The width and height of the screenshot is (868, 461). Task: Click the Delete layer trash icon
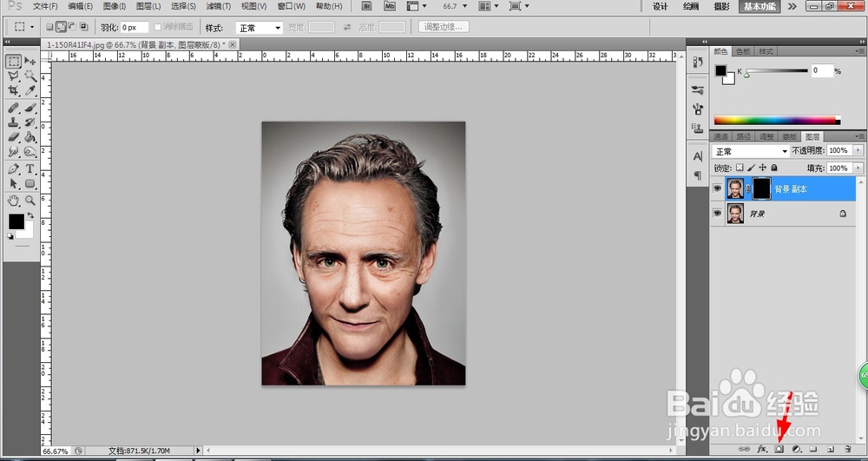[846, 449]
